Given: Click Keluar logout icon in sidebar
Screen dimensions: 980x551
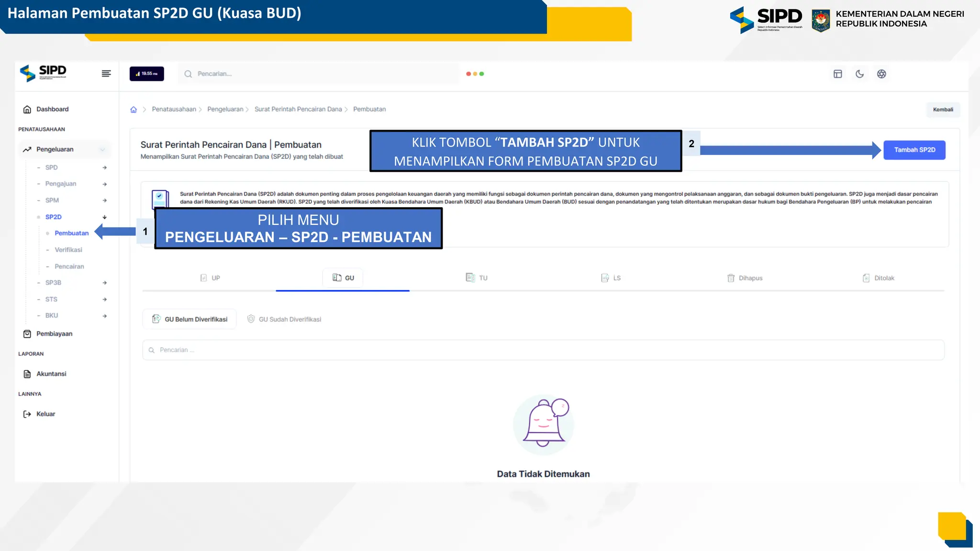Looking at the screenshot, I should point(27,414).
